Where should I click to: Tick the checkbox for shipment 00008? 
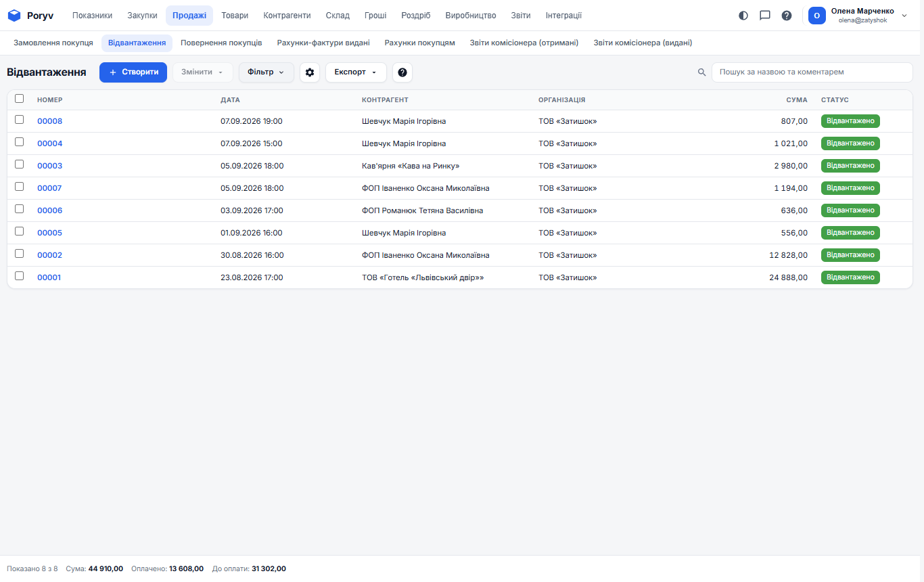(x=20, y=120)
